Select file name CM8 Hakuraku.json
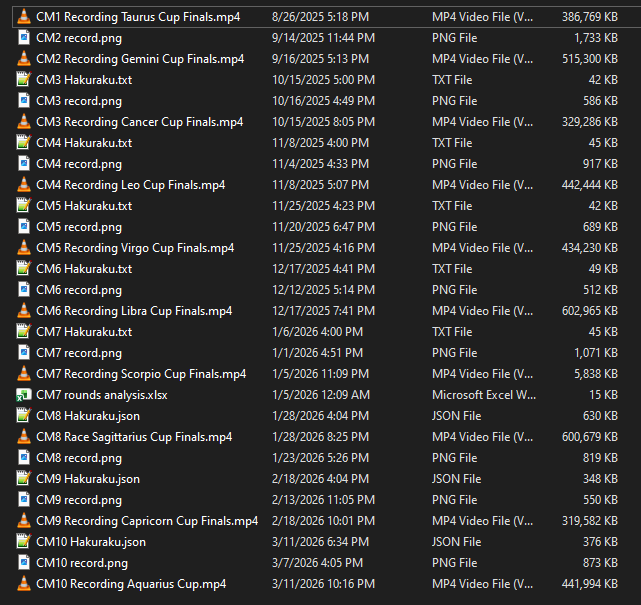The image size is (641, 605). (x=88, y=416)
